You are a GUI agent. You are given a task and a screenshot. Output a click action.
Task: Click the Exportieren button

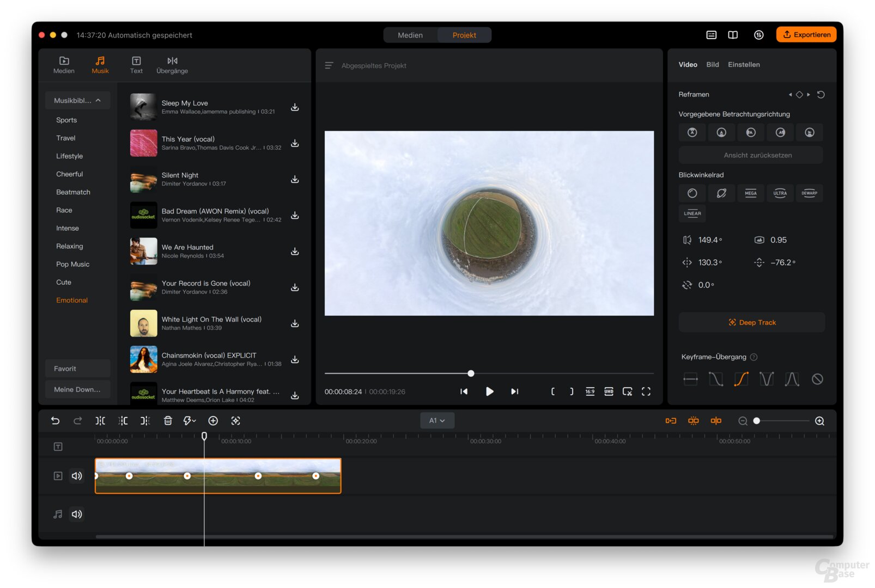tap(806, 35)
